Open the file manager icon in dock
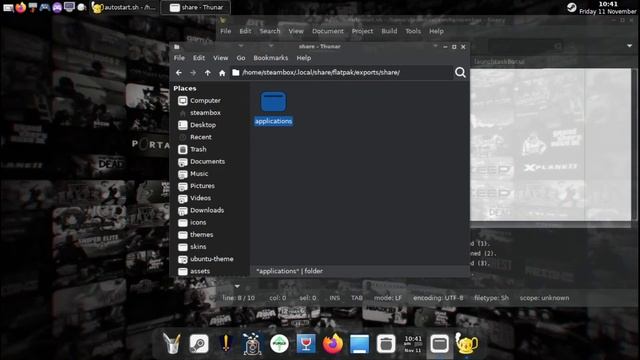Screen dimensions: 640x360 pos(439,344)
